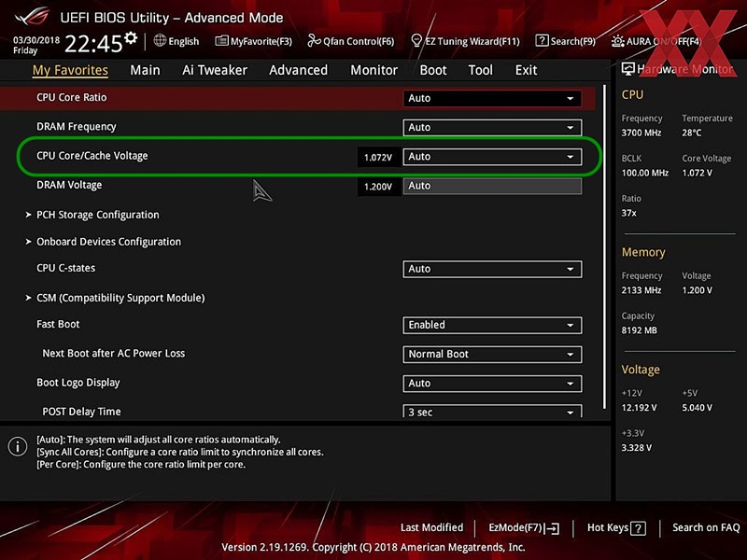Open the CPU Core Ratio dropdown
This screenshot has height=560, width=747.
click(492, 98)
